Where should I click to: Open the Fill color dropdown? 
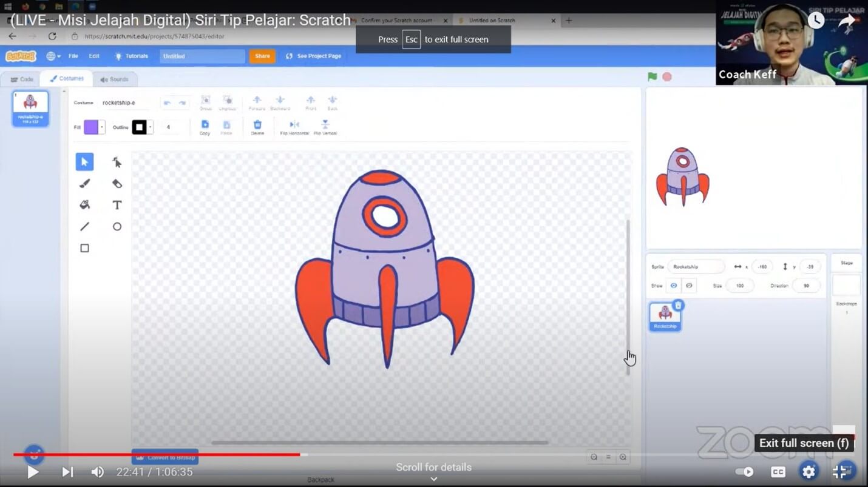click(x=102, y=127)
